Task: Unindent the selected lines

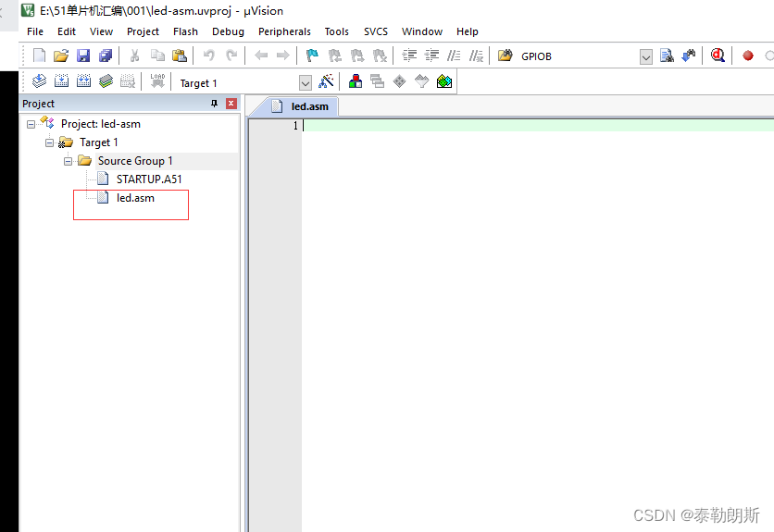Action: click(x=432, y=56)
